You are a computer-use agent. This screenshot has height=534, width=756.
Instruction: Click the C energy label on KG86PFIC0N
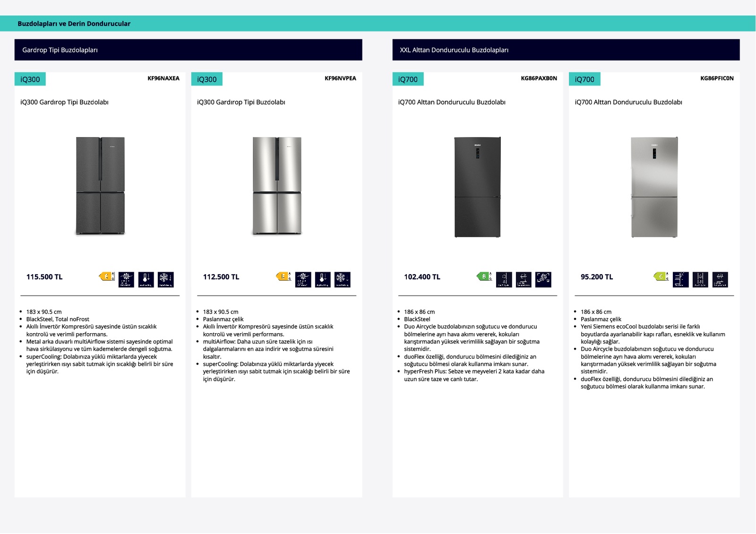tap(661, 276)
